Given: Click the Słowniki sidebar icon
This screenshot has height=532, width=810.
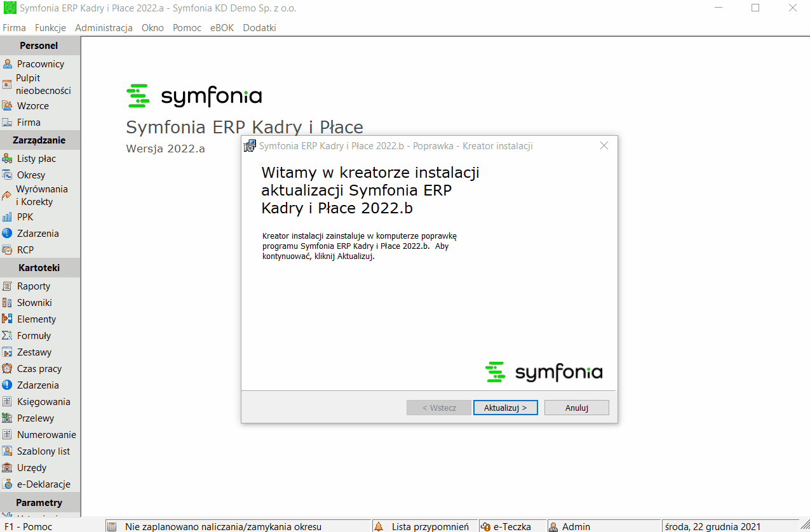Looking at the screenshot, I should tap(8, 303).
